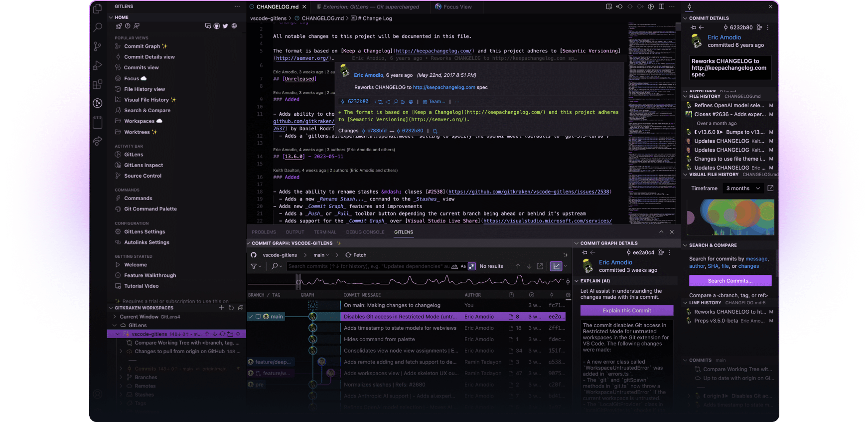Image resolution: width=868 pixels, height=422 pixels.
Task: Open the Explorer view in activity bar
Action: coord(98,8)
